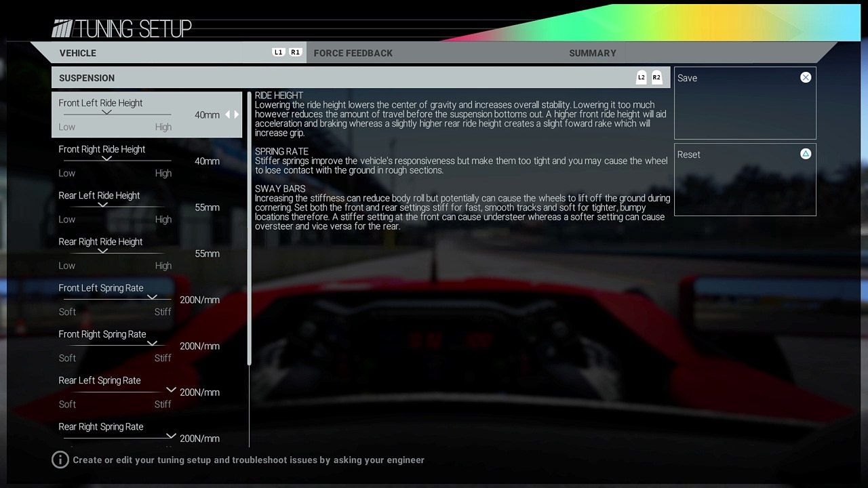This screenshot has width=868, height=488.
Task: Reset the tuning setup
Action: pos(745,180)
